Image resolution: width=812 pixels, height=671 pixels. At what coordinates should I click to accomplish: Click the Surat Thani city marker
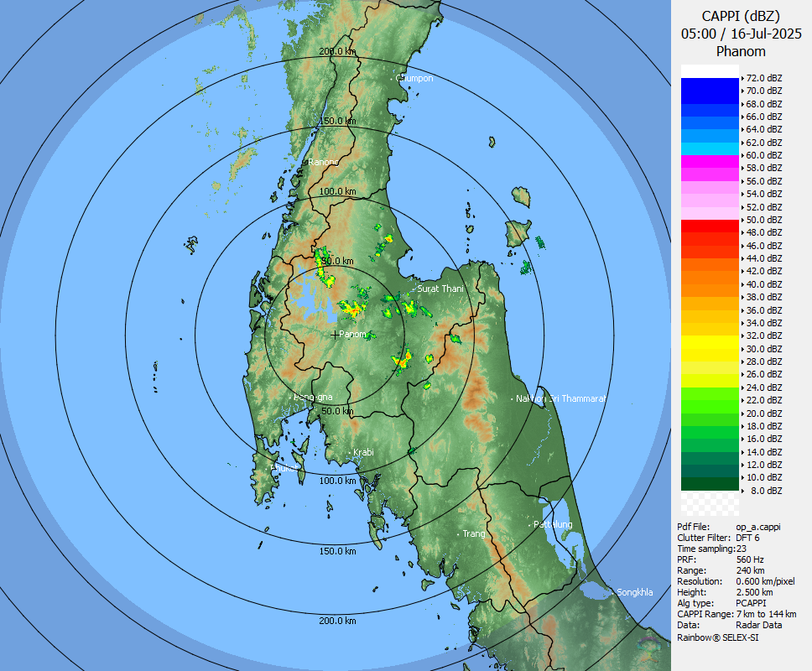pos(414,289)
